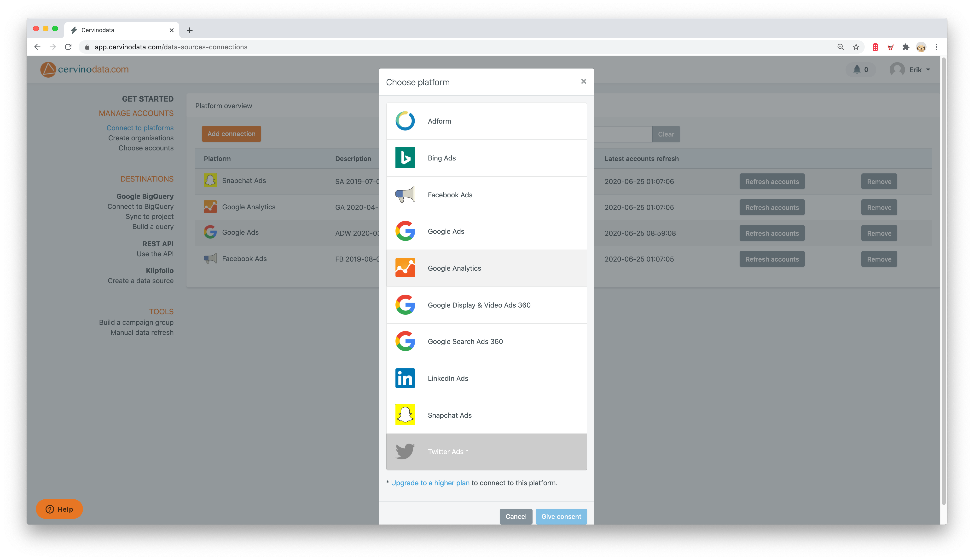Open Connect to platforms menu item
Viewport: 974px width, 560px height.
click(140, 128)
